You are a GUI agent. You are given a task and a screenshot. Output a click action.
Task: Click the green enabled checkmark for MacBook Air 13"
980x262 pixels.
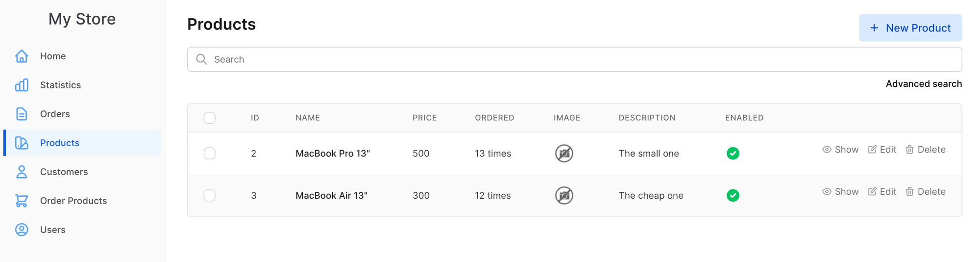(733, 196)
